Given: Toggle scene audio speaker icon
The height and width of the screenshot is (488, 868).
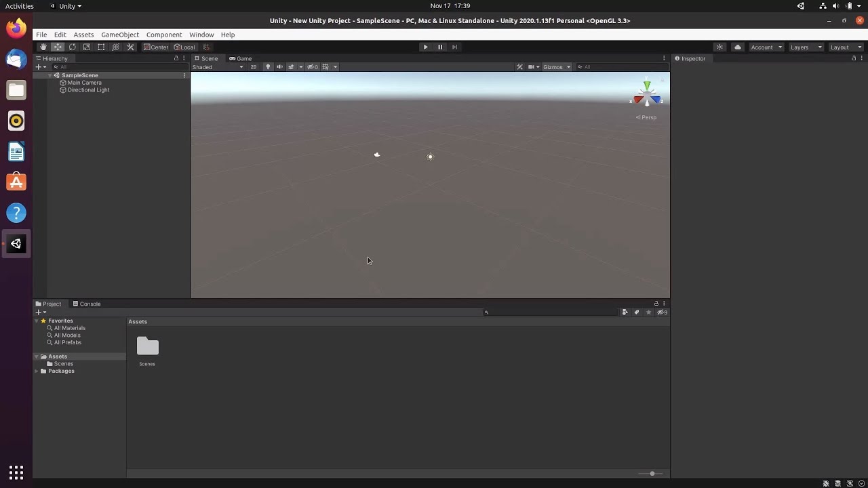Looking at the screenshot, I should click(x=279, y=67).
